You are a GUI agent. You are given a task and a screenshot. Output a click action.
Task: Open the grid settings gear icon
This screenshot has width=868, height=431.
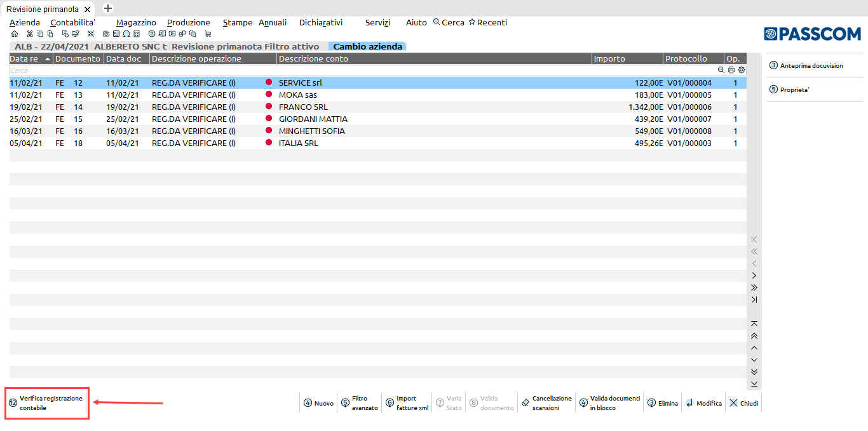click(741, 70)
